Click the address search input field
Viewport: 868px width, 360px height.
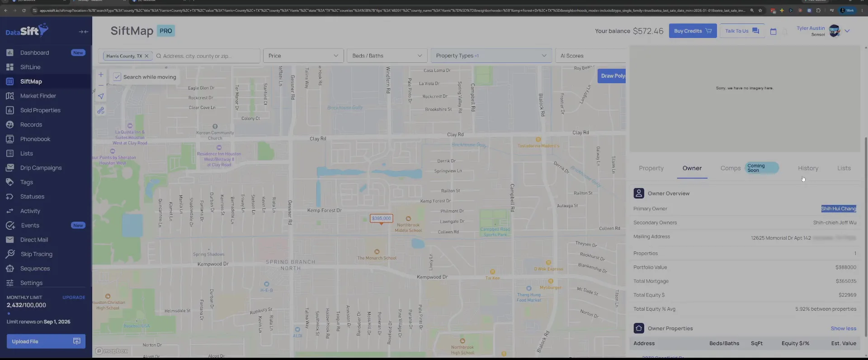tap(207, 56)
